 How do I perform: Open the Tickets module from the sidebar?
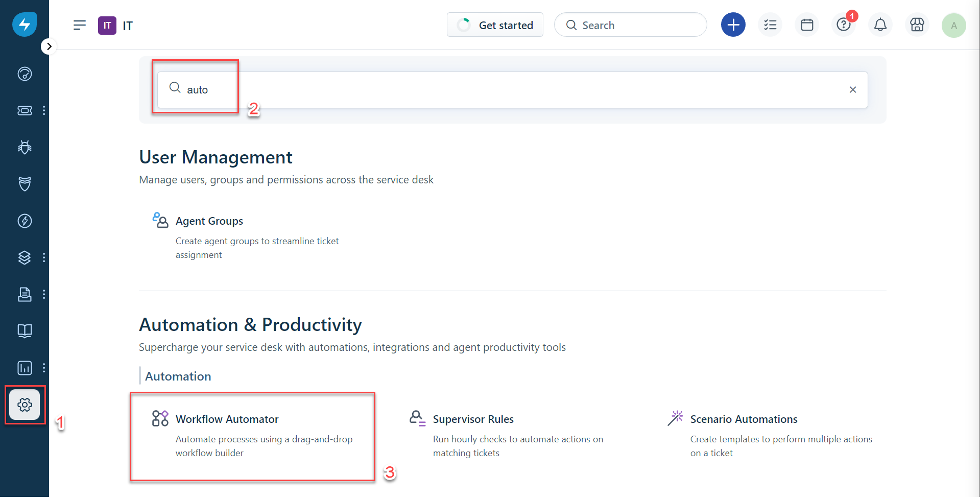click(24, 110)
